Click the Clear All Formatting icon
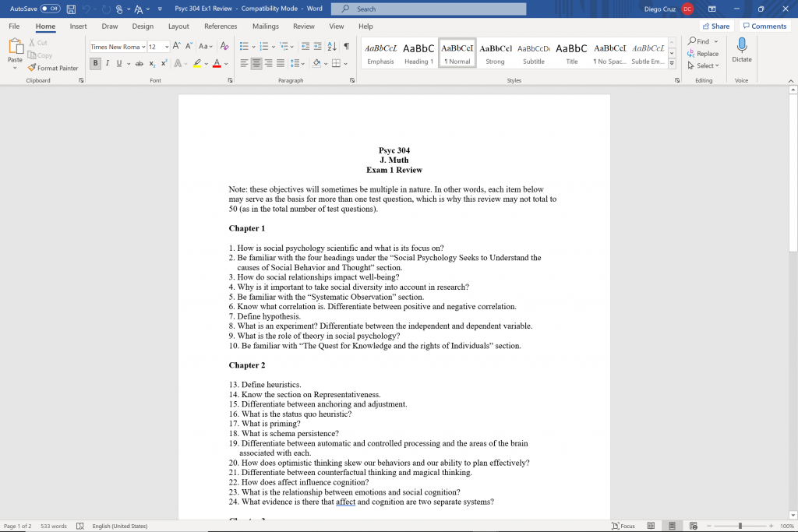 click(x=224, y=46)
